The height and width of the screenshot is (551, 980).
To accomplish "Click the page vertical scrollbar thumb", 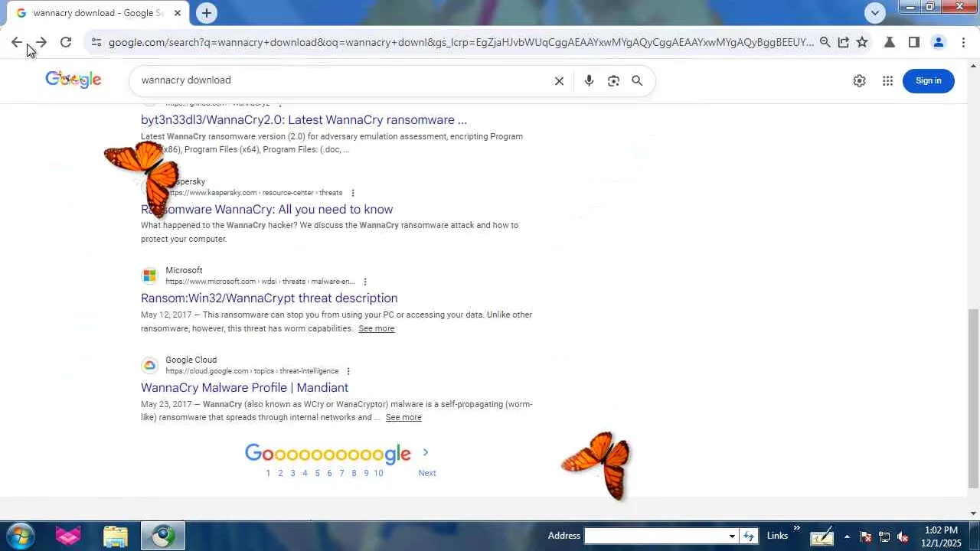I will pos(973,398).
